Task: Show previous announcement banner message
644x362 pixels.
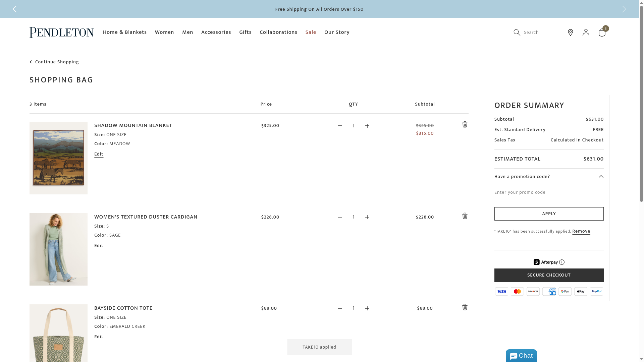Action: pos(14,9)
